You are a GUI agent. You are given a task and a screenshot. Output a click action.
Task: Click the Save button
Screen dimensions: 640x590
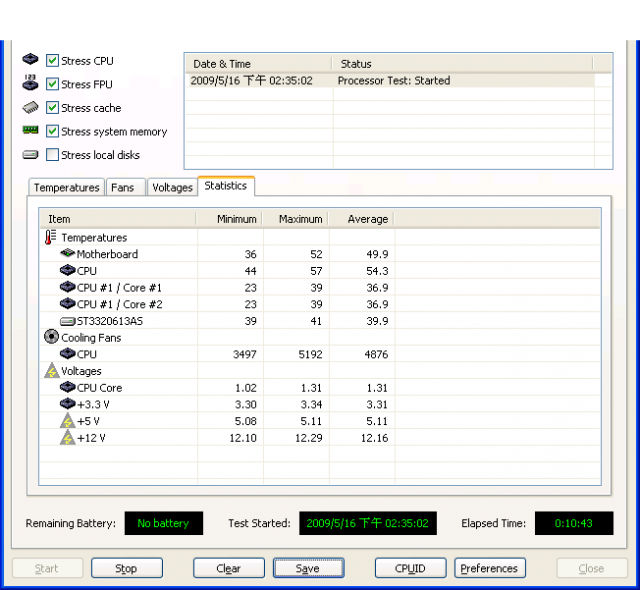[308, 568]
